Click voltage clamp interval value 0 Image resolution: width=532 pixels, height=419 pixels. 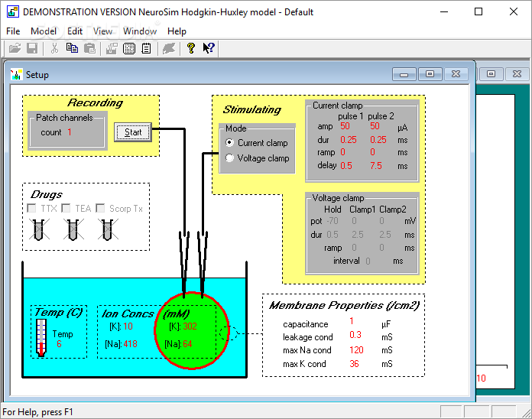(x=368, y=261)
